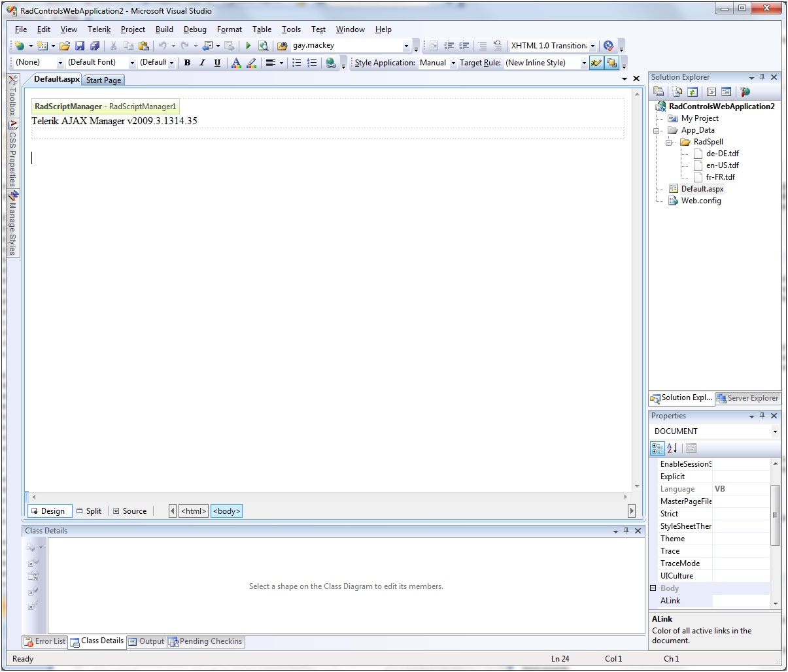Viewport: 788px width, 672px height.
Task: Open the Error List tab
Action: pos(45,641)
